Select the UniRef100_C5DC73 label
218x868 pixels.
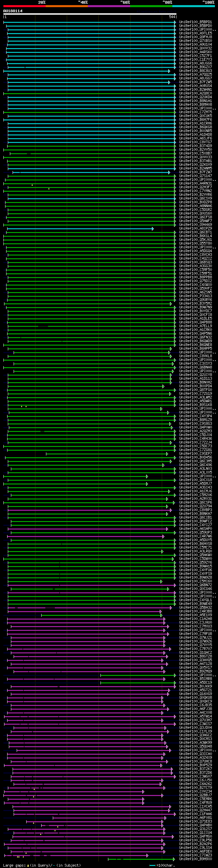pos(196,446)
